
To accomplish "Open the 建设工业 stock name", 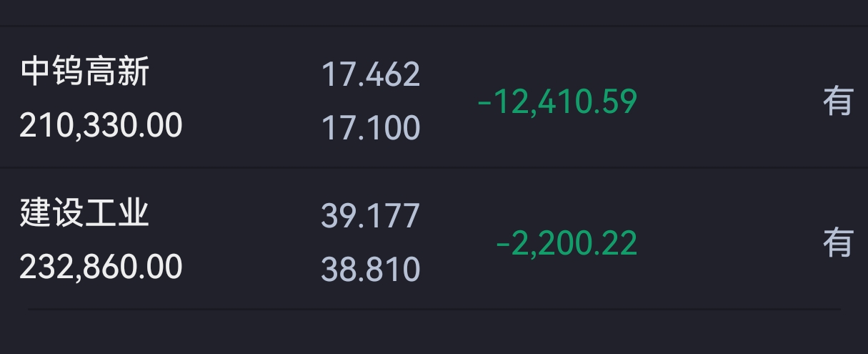I will [85, 214].
